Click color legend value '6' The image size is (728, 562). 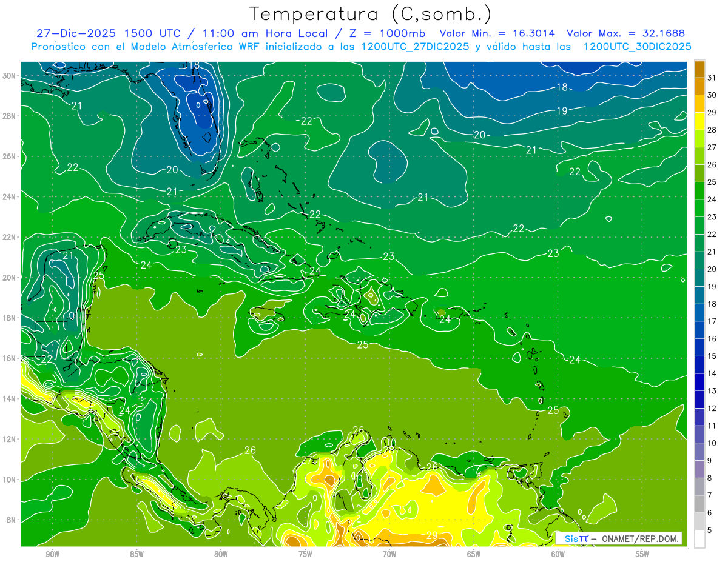[x=710, y=513]
